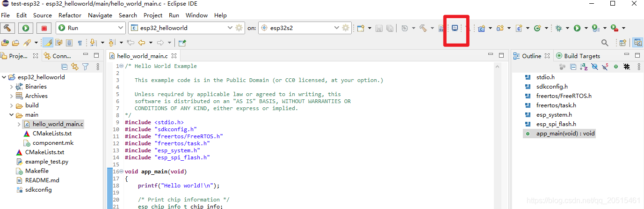This screenshot has width=644, height=209.
Task: Click the Pin Editor icon
Action: pos(182,43)
